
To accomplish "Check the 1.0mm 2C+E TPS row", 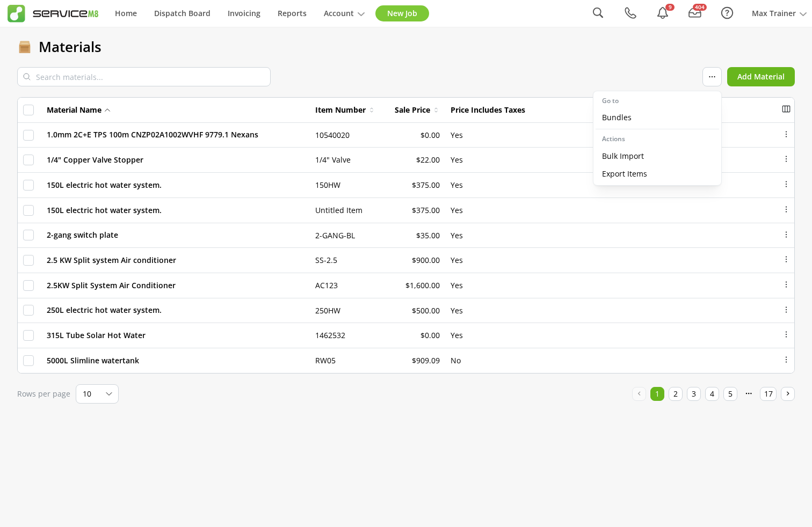I will click(x=28, y=135).
